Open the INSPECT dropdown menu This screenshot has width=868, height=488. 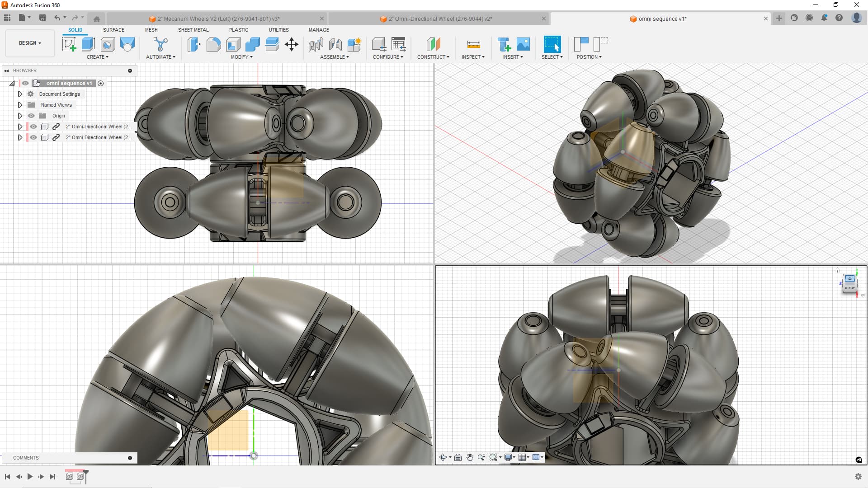tap(473, 57)
